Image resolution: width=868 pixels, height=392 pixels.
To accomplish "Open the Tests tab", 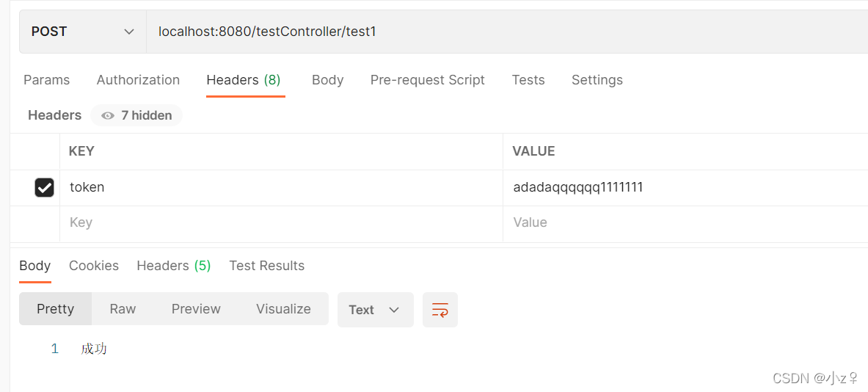I will (x=528, y=80).
